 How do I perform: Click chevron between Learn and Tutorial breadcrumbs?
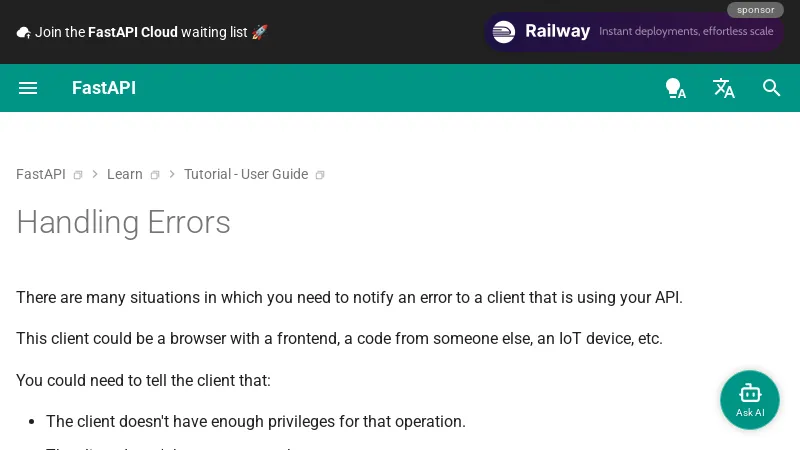[172, 174]
